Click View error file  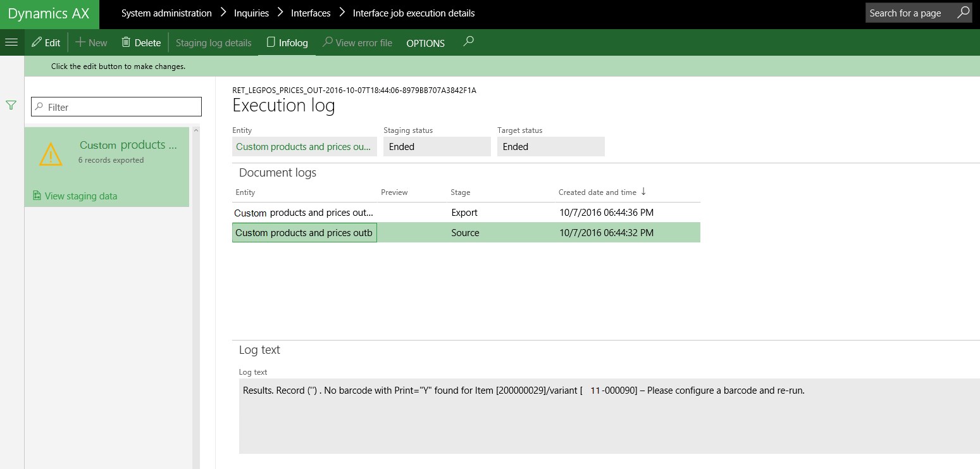(357, 42)
